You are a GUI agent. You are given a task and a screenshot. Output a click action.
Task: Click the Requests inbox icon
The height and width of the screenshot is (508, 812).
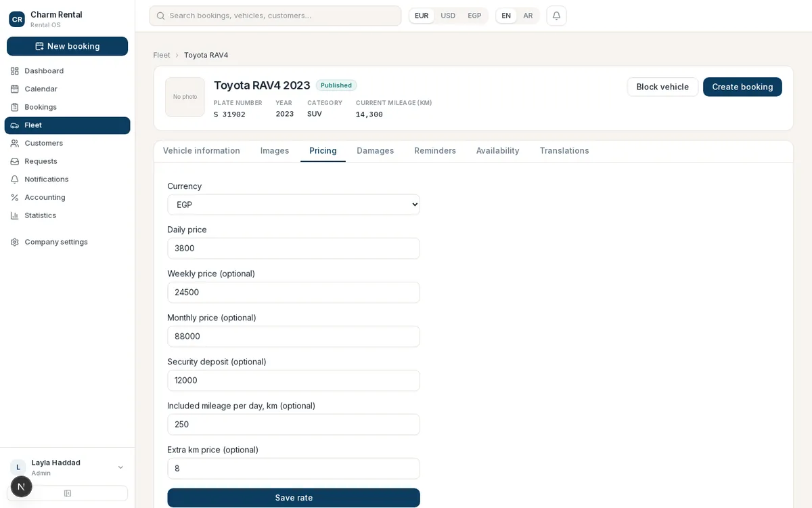coord(15,161)
